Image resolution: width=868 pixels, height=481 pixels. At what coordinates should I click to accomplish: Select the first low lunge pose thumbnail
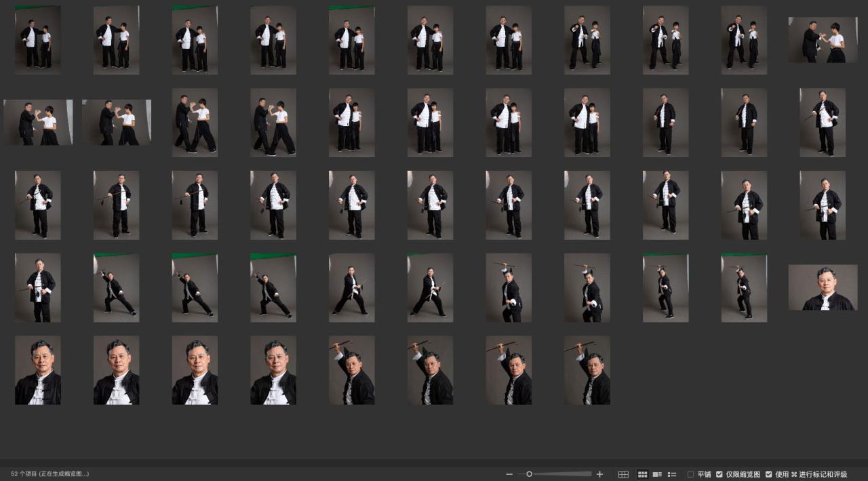point(117,287)
